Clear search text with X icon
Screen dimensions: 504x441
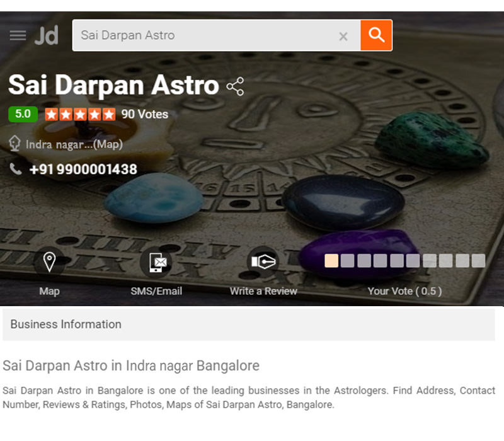343,37
